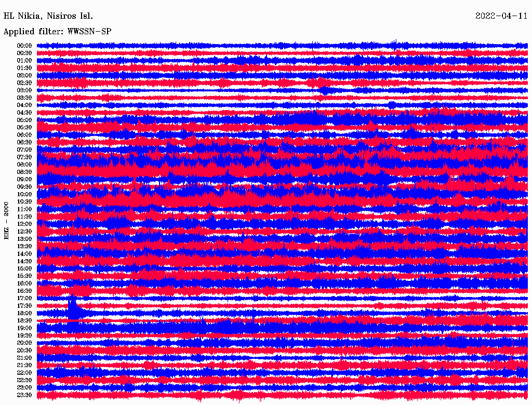
Task: Pick the 05:00 row label
Action: [x=24, y=120]
